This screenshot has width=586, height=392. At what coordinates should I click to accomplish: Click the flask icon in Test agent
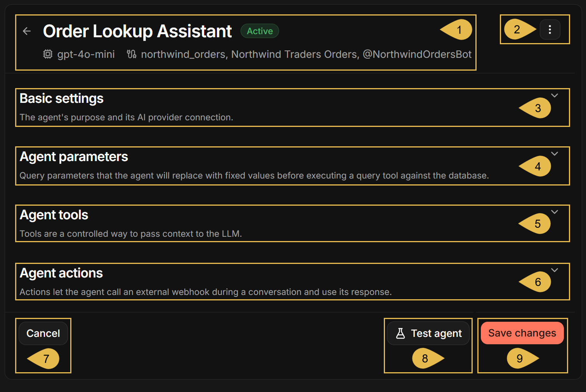tap(400, 333)
